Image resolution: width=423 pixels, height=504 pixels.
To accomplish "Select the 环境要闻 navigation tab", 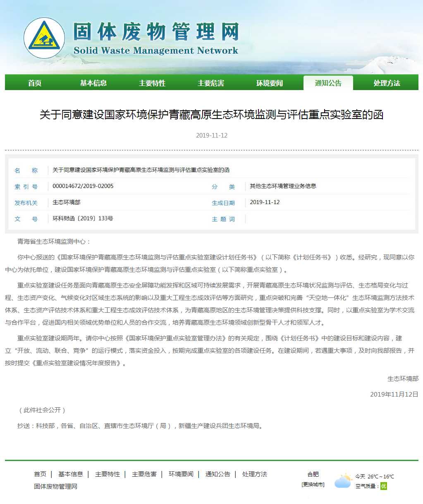I will (270, 83).
